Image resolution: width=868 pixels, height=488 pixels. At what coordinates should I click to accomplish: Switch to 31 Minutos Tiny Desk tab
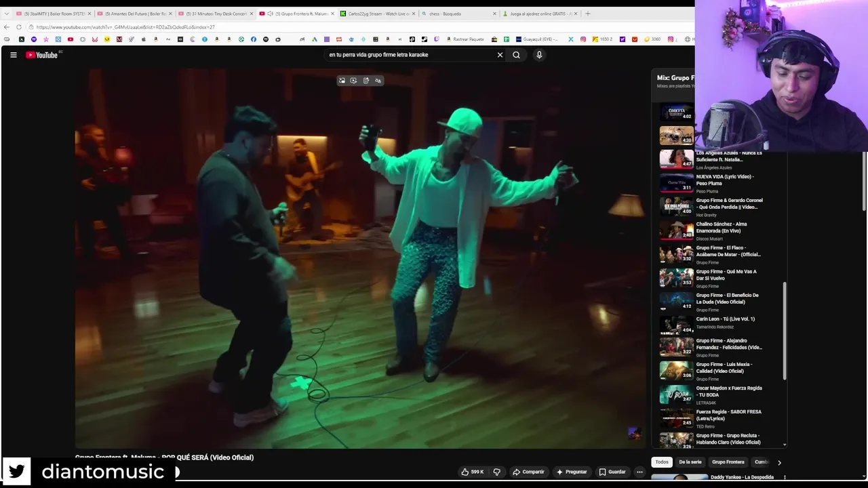(x=216, y=14)
